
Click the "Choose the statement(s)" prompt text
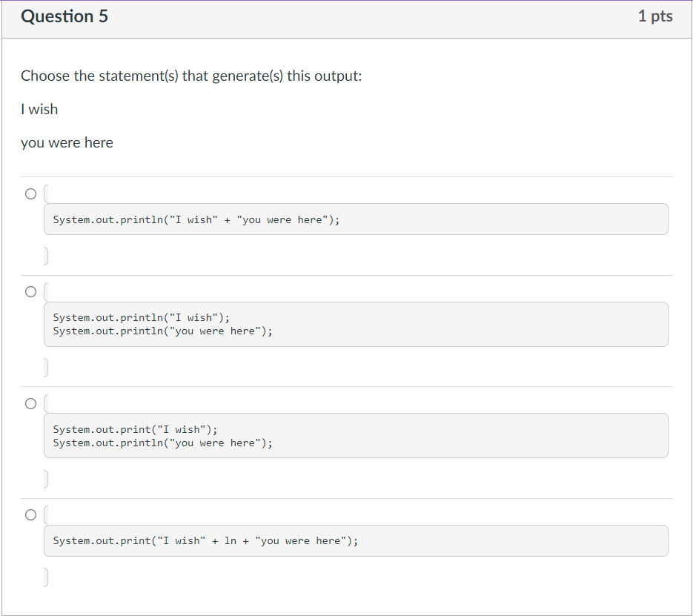(191, 76)
